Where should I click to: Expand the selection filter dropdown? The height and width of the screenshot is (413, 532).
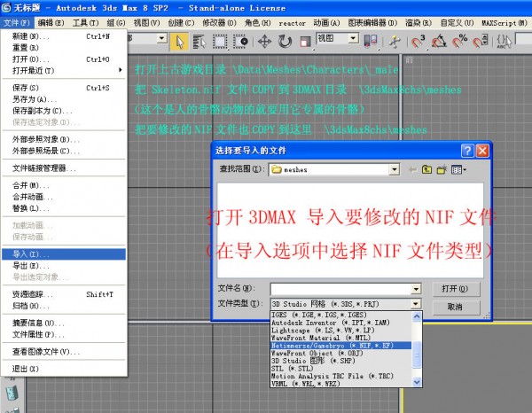162,38
